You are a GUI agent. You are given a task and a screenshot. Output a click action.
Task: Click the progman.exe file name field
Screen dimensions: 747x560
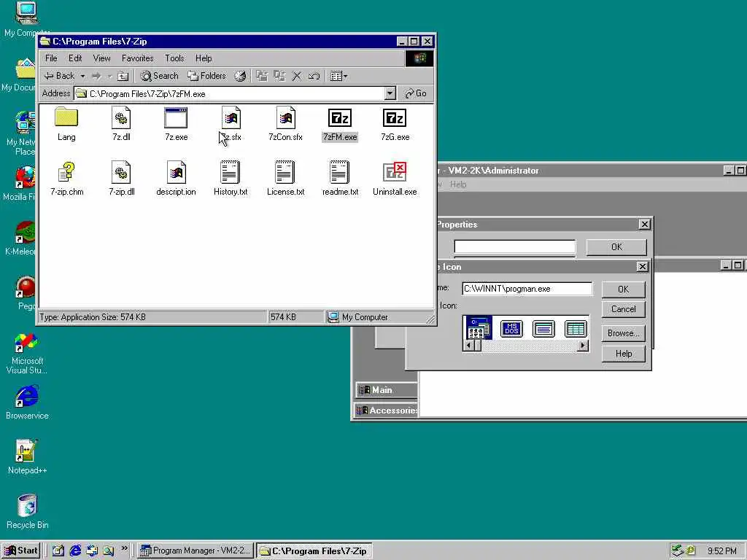tap(527, 289)
